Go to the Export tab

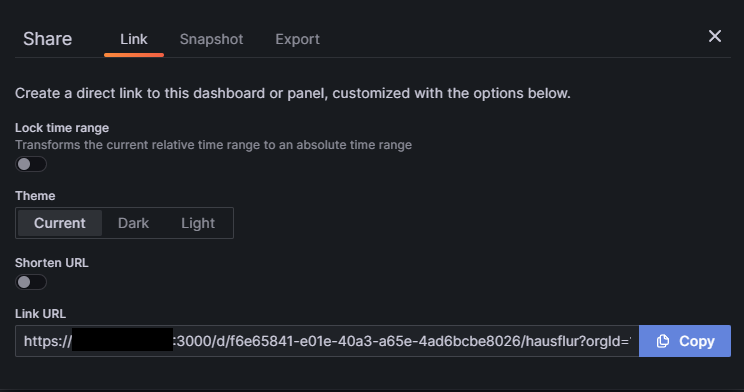298,39
